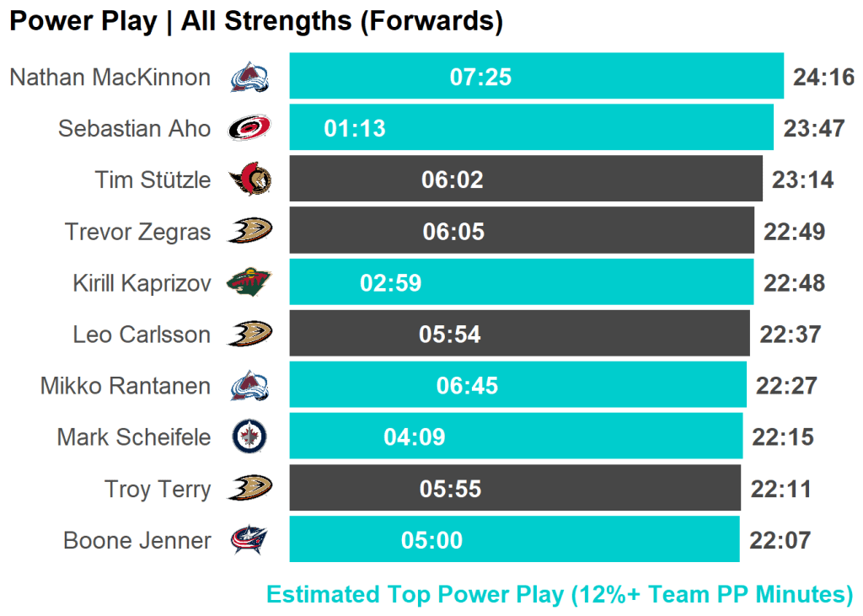Viewport: 863px width, 616px height.
Task: Click the 01:13 label on Sebastian Aho's bar
Action: pos(354,128)
